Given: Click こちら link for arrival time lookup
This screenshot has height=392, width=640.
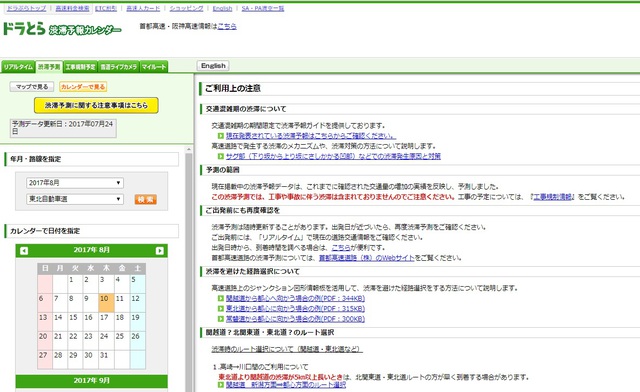Looking at the screenshot, I should coord(341,247).
